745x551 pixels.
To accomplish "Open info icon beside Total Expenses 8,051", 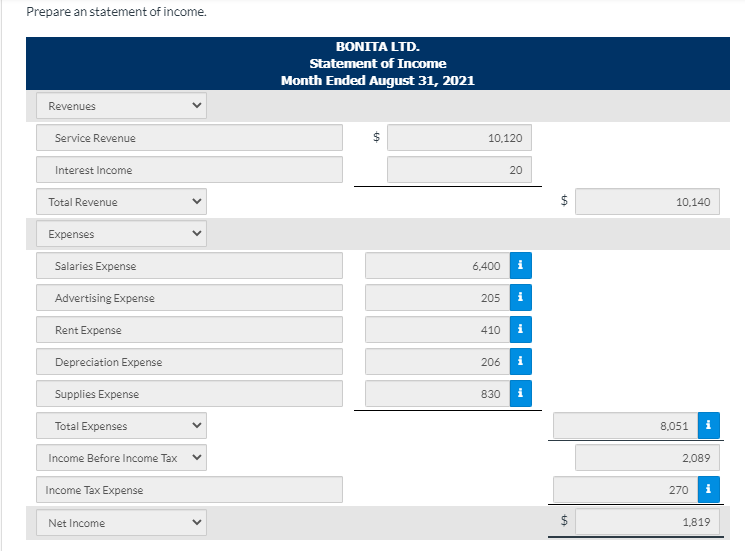I will click(708, 426).
